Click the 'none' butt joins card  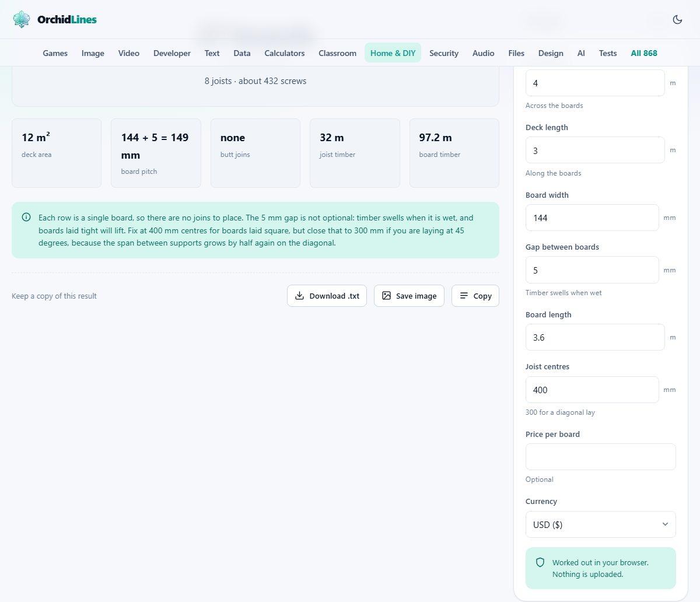[256, 153]
